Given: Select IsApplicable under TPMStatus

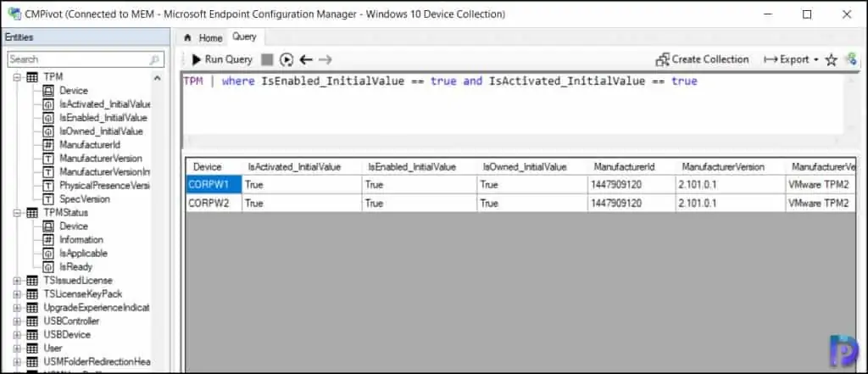Looking at the screenshot, I should 83,254.
